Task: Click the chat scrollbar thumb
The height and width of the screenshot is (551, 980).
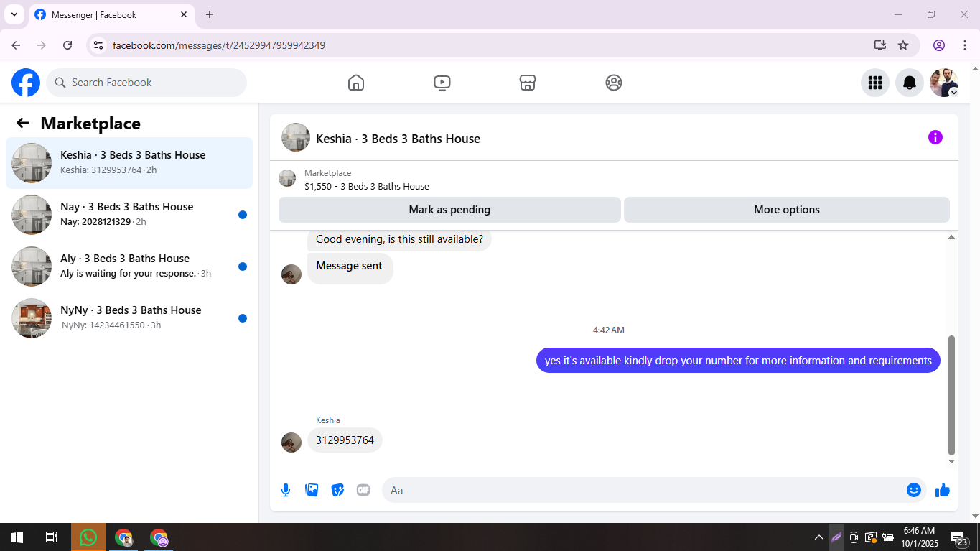Action: tap(952, 395)
